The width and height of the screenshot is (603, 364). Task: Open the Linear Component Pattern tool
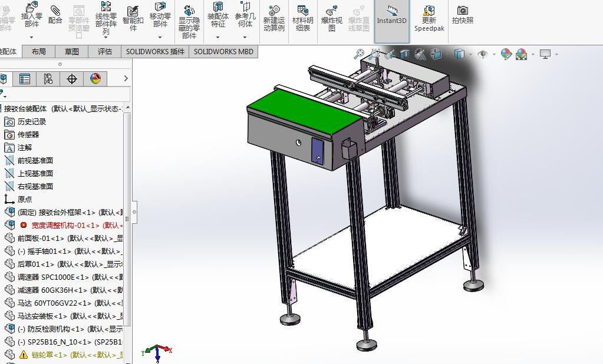click(x=106, y=18)
